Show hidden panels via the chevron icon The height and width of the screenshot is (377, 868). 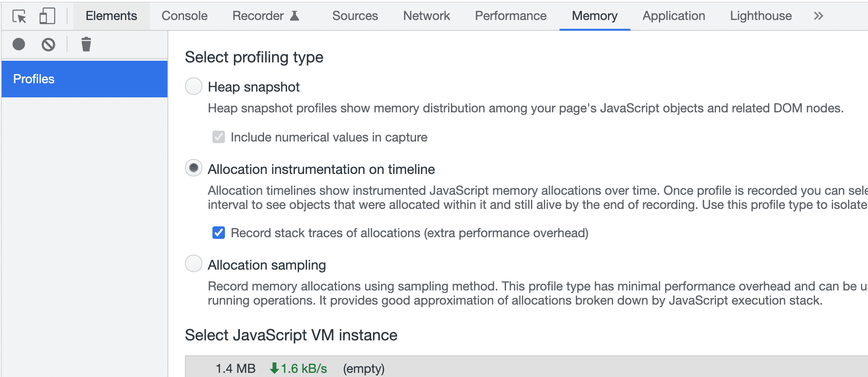point(818,16)
